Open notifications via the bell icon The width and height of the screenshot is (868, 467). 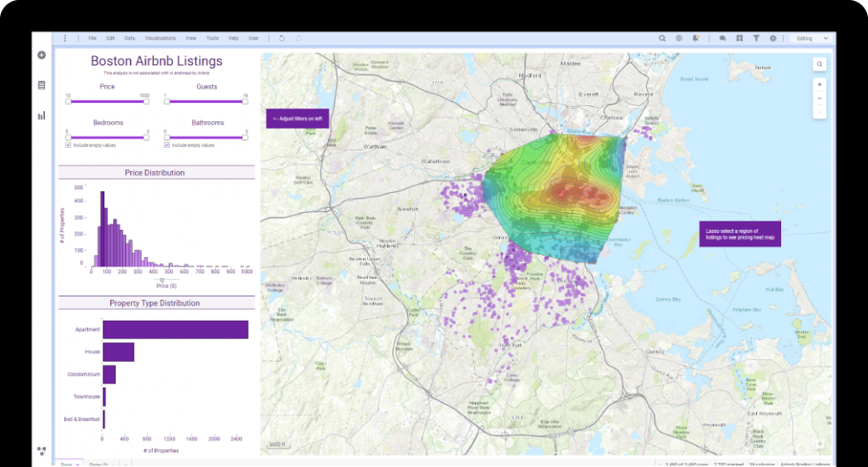[x=696, y=38]
